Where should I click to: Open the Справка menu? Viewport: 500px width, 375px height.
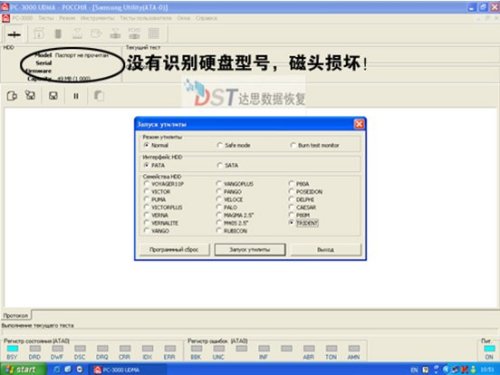pyautogui.click(x=206, y=18)
